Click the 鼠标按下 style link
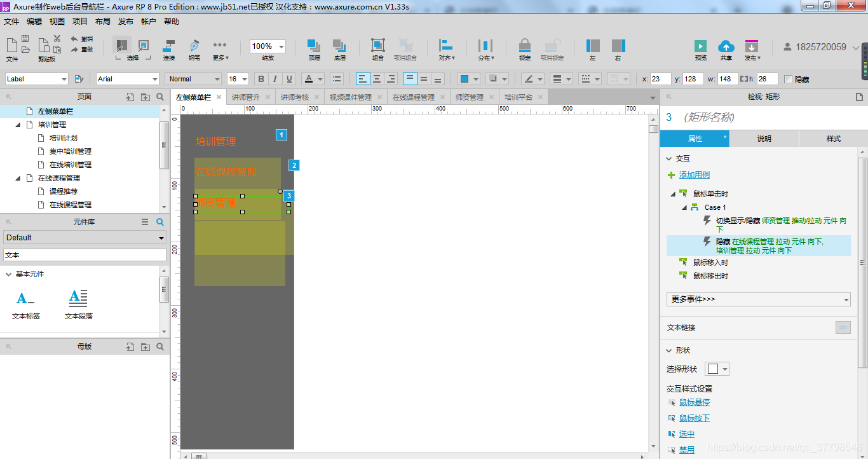Image resolution: width=868 pixels, height=459 pixels. 695,418
